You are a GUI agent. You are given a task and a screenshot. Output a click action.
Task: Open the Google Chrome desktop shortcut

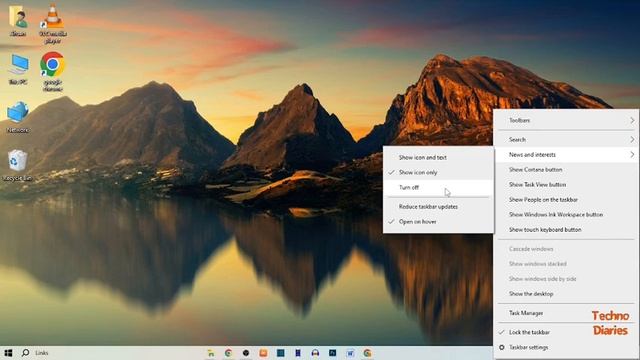tap(53, 71)
